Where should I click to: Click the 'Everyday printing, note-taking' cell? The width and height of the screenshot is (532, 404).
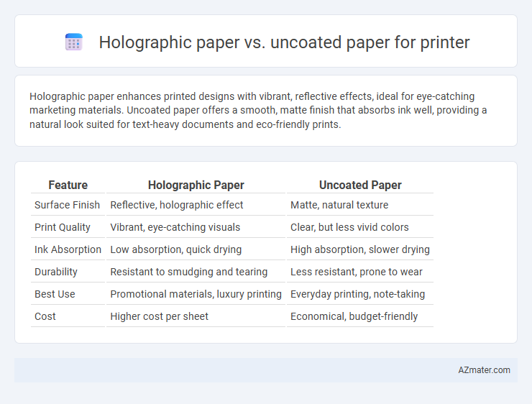point(360,294)
